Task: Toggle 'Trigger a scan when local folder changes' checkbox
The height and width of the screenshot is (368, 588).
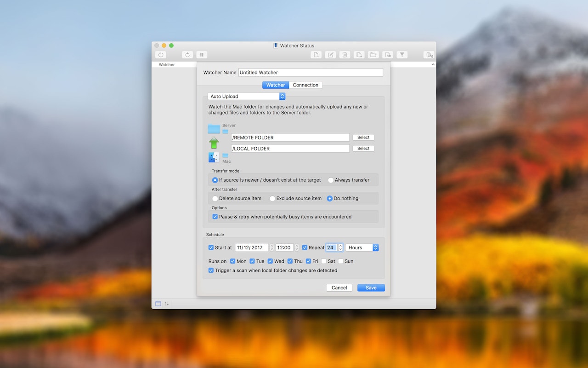Action: point(211,270)
